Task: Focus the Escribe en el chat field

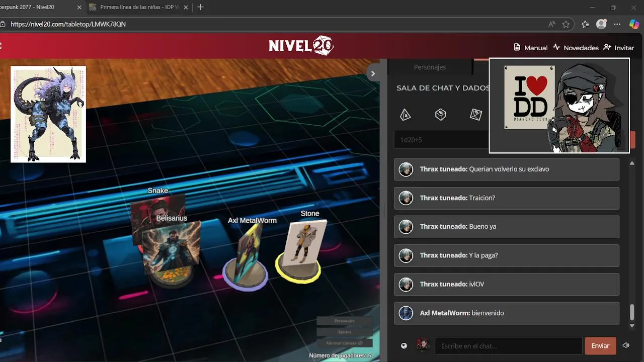Action: 509,346
